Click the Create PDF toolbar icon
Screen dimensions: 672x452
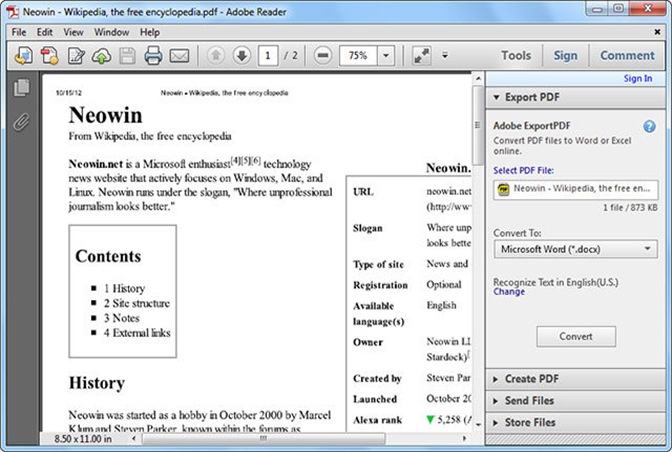point(49,56)
